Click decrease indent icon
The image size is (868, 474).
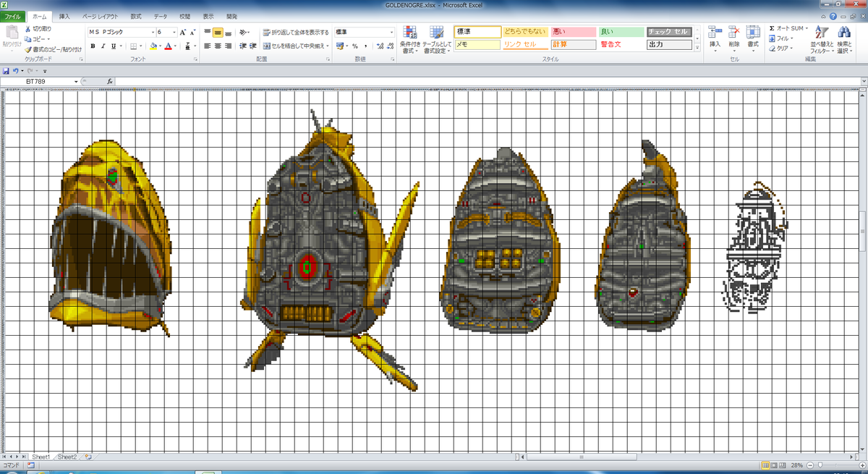click(242, 46)
